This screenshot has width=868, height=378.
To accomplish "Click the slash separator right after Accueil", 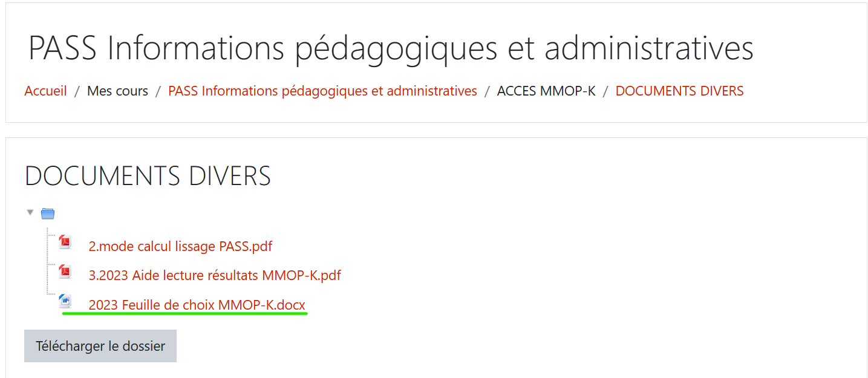I will point(77,91).
